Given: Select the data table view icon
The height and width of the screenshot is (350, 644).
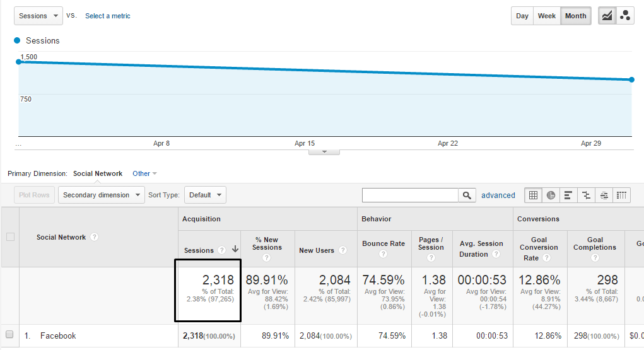Looking at the screenshot, I should (x=533, y=195).
